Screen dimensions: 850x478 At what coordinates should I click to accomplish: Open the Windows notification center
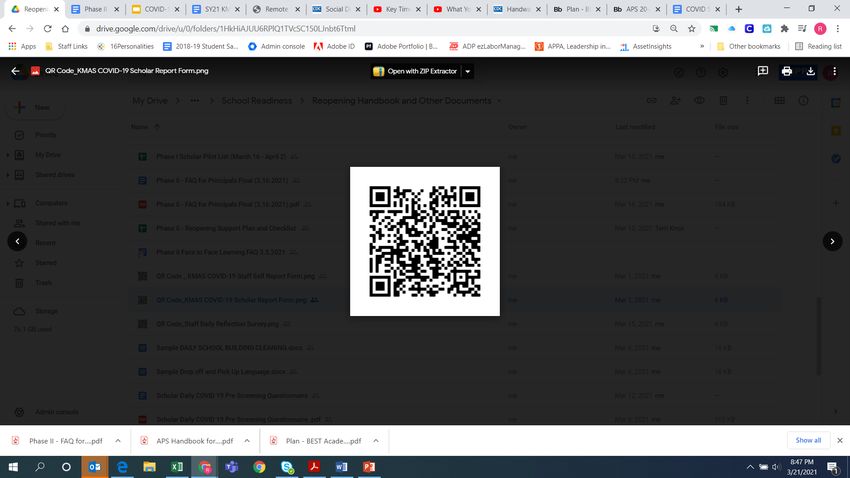[833, 467]
